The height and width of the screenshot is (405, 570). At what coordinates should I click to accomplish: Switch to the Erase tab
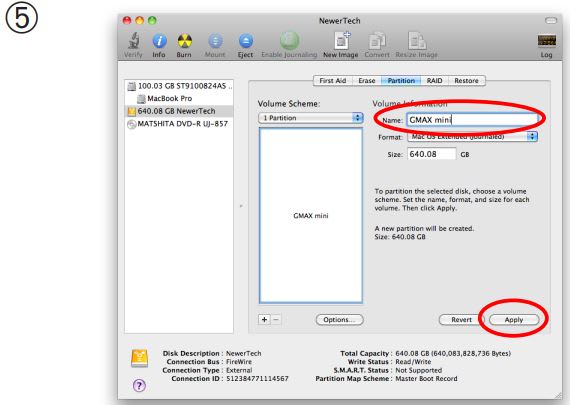pyautogui.click(x=366, y=81)
